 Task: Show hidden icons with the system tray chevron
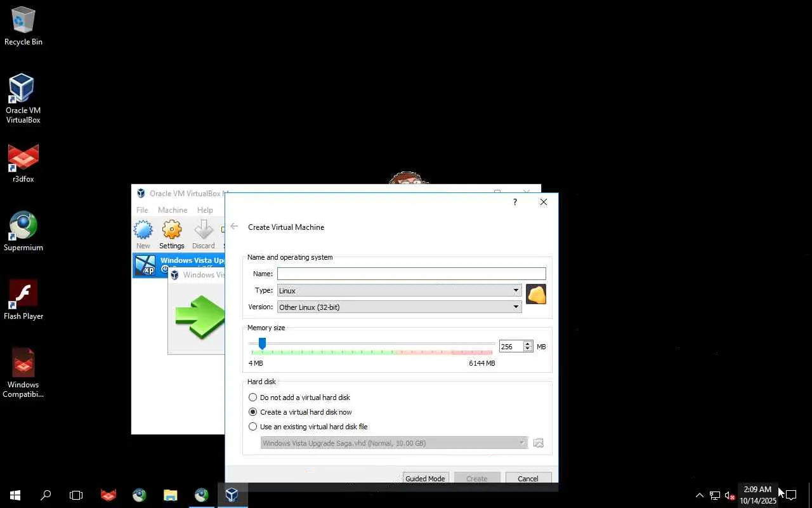coord(699,495)
